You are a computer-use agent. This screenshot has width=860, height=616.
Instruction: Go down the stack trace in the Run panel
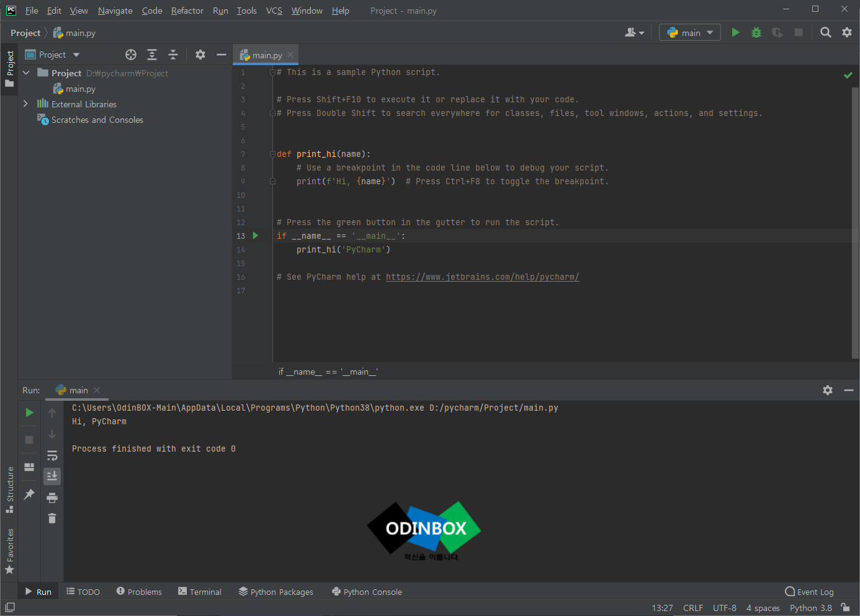pos(52,434)
